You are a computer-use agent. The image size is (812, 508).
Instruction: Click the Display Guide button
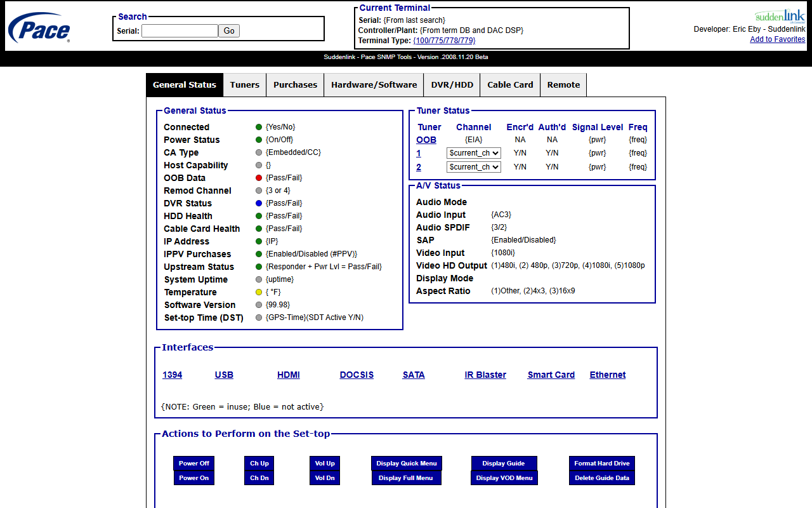tap(504, 464)
